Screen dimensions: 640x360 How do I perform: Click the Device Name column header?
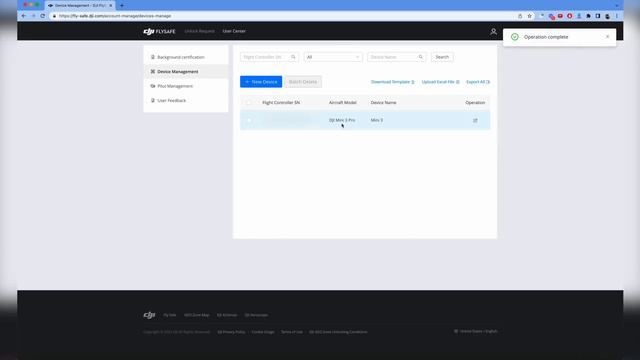point(383,103)
